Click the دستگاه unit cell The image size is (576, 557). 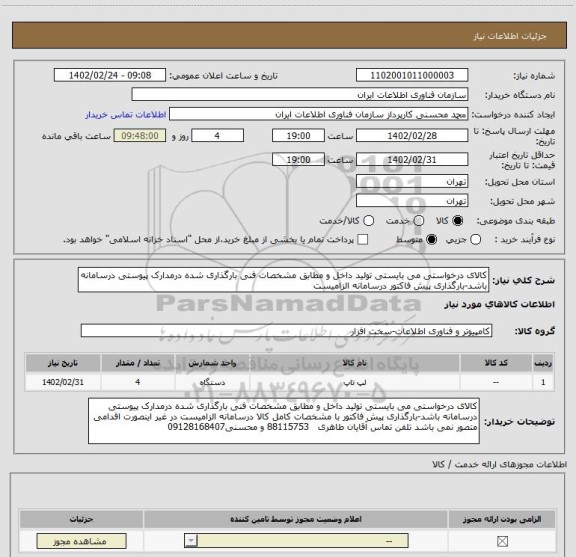[x=212, y=382]
